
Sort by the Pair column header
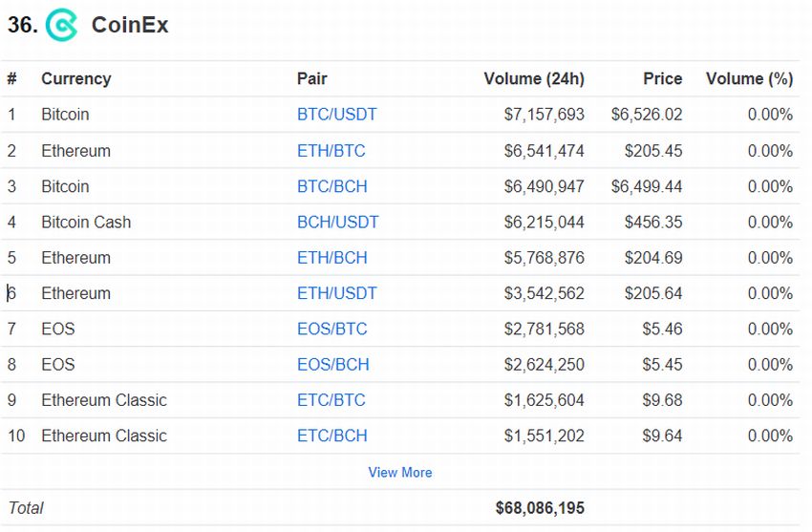(311, 78)
